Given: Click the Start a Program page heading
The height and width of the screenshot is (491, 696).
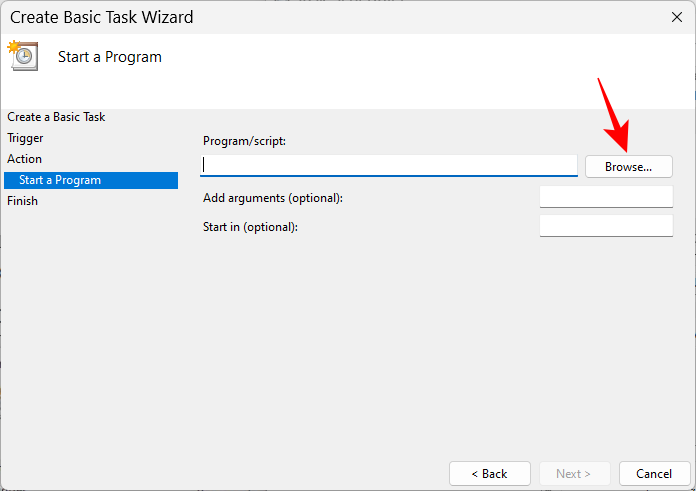Looking at the screenshot, I should tap(110, 57).
